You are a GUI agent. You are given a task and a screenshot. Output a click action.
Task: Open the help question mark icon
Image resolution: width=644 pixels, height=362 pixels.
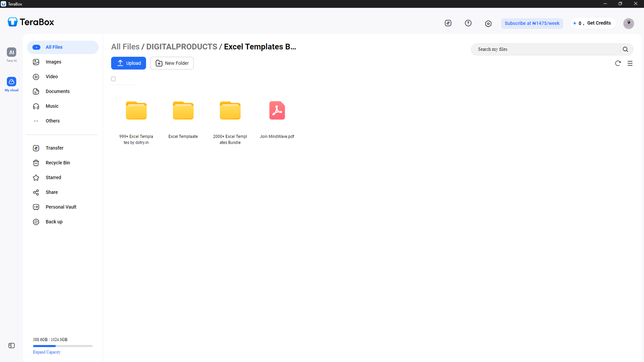pyautogui.click(x=468, y=23)
